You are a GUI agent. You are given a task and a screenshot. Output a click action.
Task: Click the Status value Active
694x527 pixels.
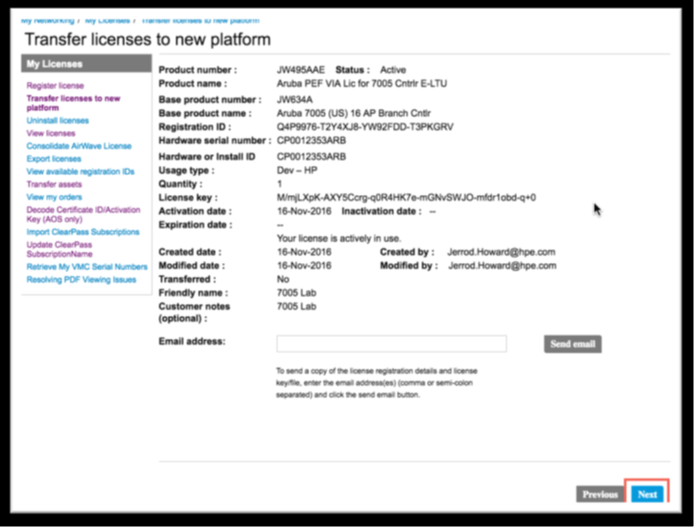[393, 70]
